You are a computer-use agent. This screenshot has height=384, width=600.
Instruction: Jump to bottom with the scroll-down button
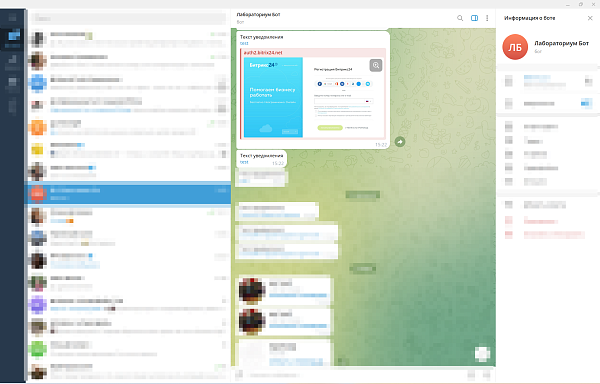pos(483,354)
